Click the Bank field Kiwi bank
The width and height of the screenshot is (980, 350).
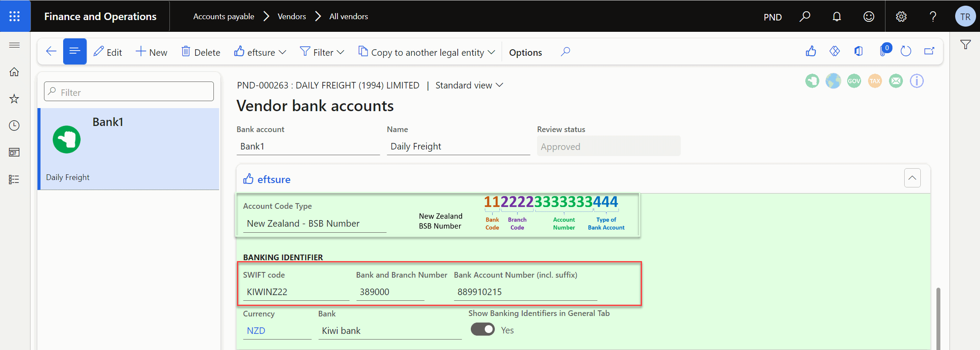(x=390, y=331)
